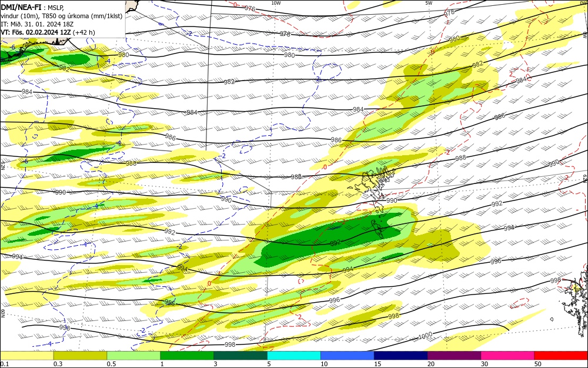Screen dimensions: 588x368
Task: Pick the cyan 5–10 legend swatch
Action: (x=294, y=356)
